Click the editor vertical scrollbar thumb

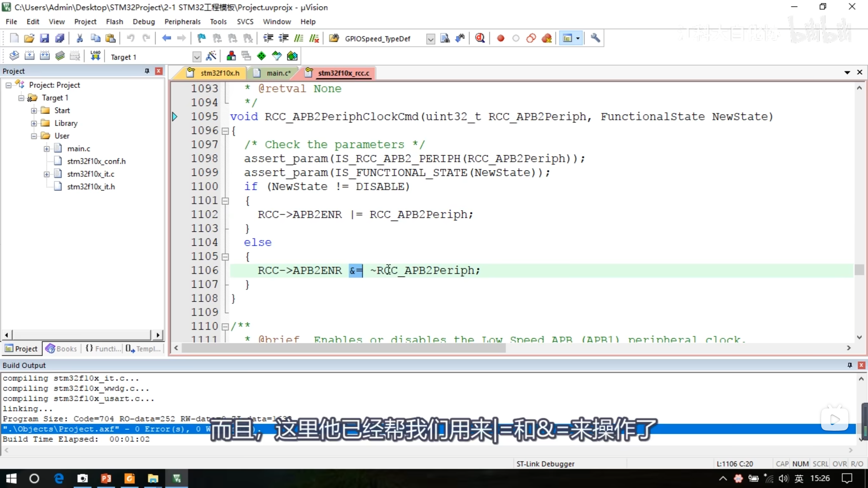(x=859, y=270)
